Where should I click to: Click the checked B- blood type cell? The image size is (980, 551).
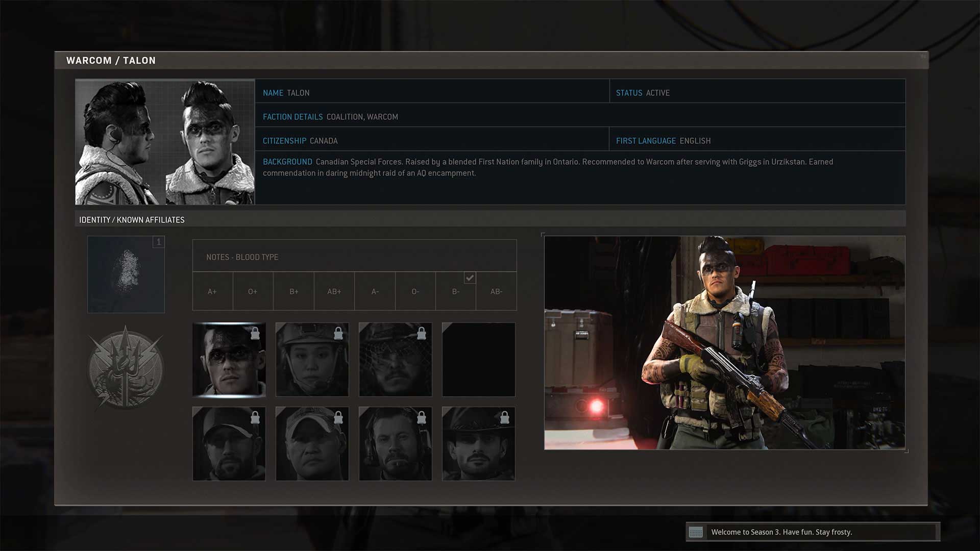(456, 291)
